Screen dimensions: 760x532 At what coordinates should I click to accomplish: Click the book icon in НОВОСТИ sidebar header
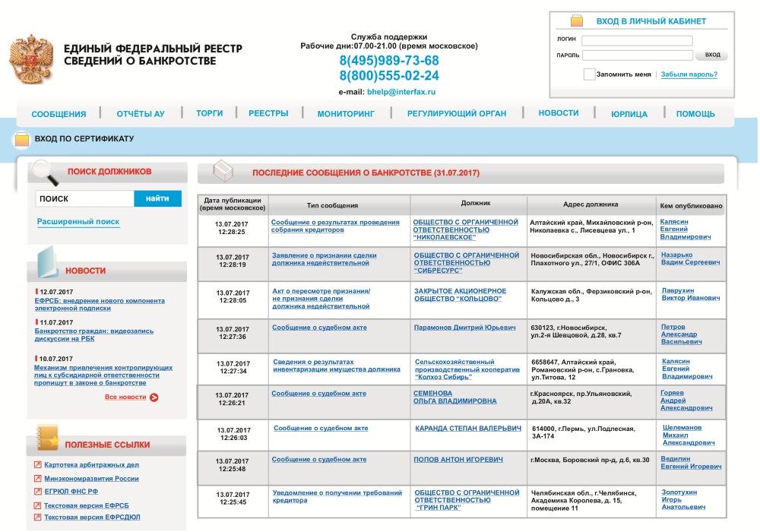(47, 262)
